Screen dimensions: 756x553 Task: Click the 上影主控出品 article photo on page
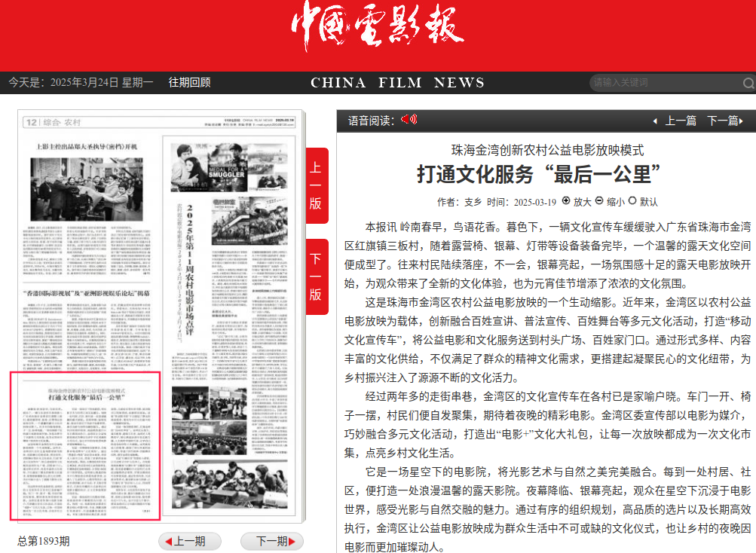tap(87, 189)
